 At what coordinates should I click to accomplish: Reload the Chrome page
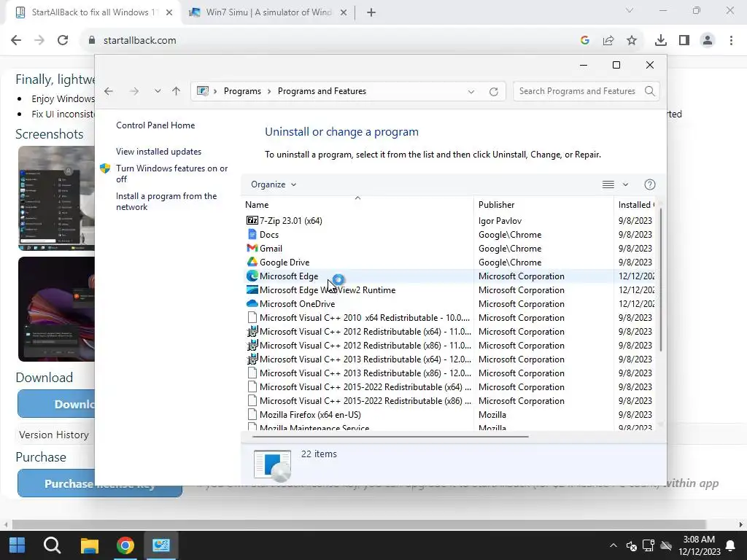click(63, 40)
